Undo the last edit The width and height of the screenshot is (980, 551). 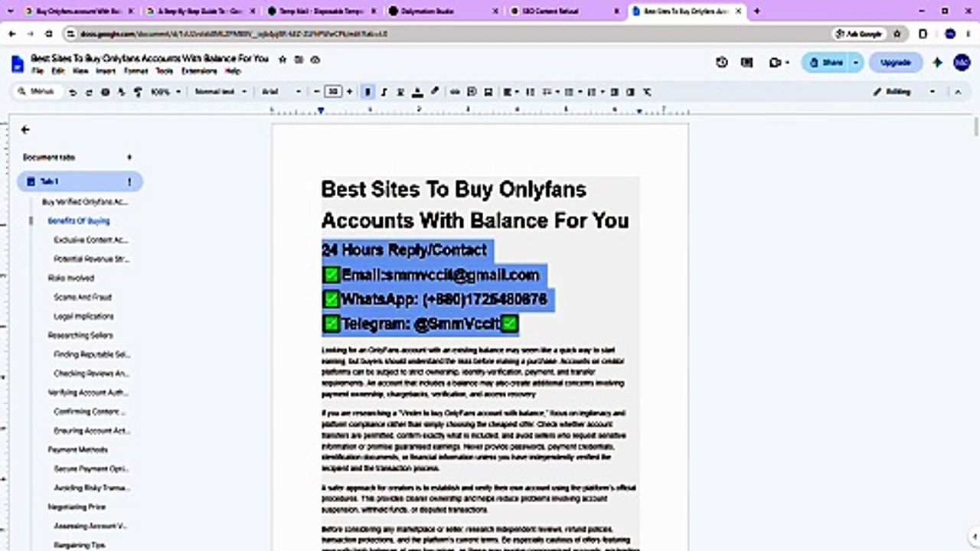[73, 92]
